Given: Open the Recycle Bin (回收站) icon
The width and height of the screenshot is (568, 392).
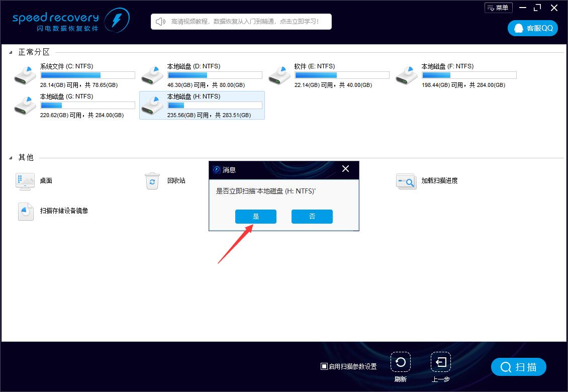Looking at the screenshot, I should [152, 181].
